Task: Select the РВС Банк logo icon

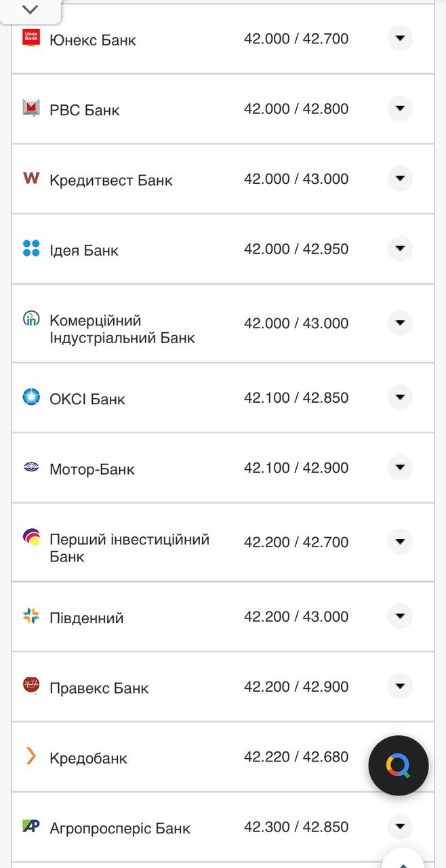Action: tap(32, 108)
